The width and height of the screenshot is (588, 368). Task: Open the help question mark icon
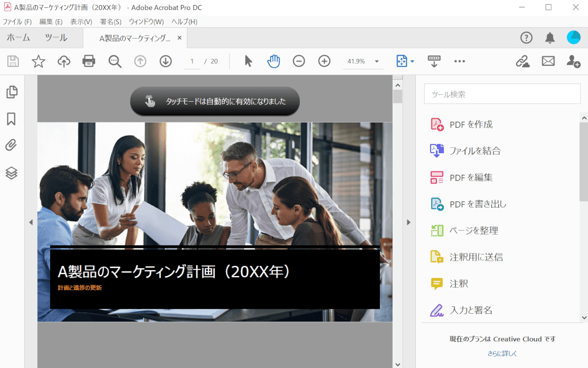(526, 38)
